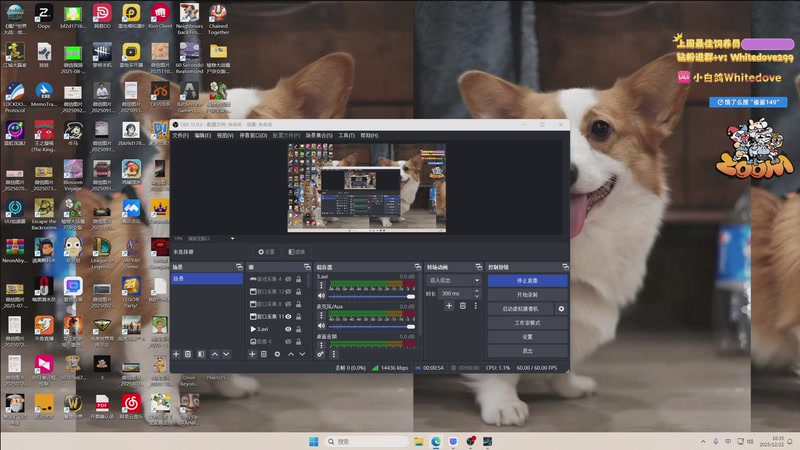Open the DEVOUR desktop shortcut
This screenshot has width=800, height=450.
(160, 95)
